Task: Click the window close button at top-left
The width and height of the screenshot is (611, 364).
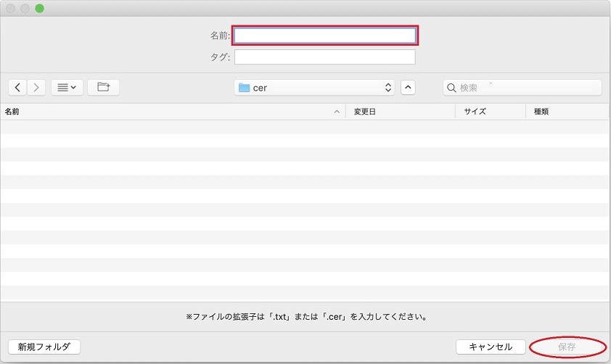Action: click(x=10, y=8)
